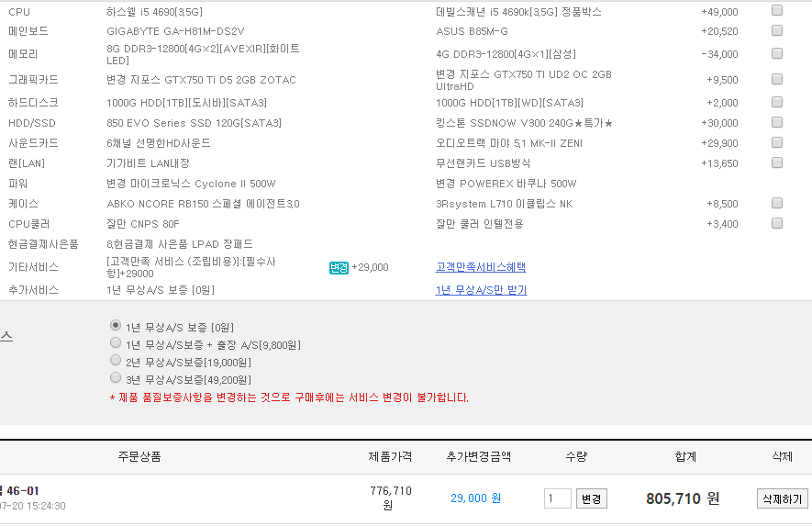Click the 현금결제 사은품 LPAD 장패드 text
Image resolution: width=812 pixels, height=526 pixels.
[180, 244]
